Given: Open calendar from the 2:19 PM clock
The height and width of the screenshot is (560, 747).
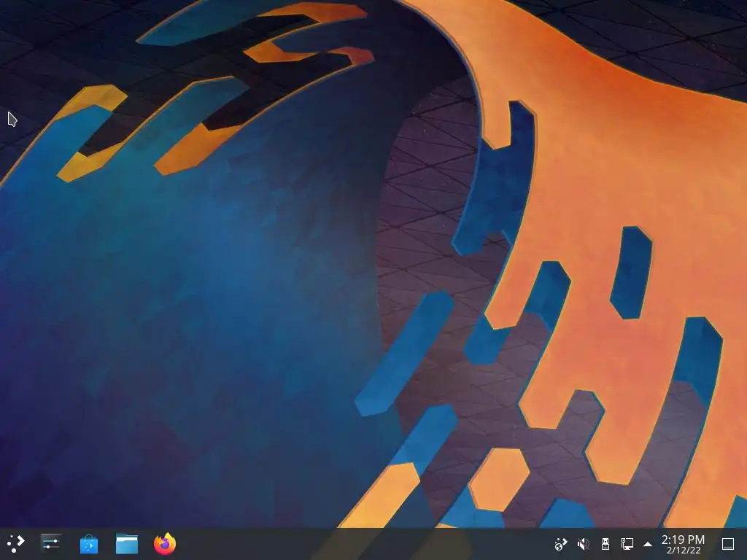Looking at the screenshot, I should (683, 544).
